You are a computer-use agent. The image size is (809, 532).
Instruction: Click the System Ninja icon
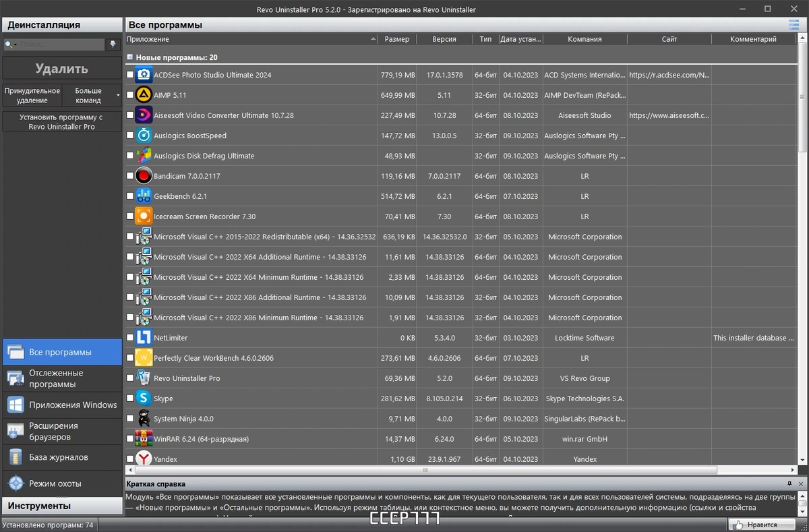tap(144, 419)
